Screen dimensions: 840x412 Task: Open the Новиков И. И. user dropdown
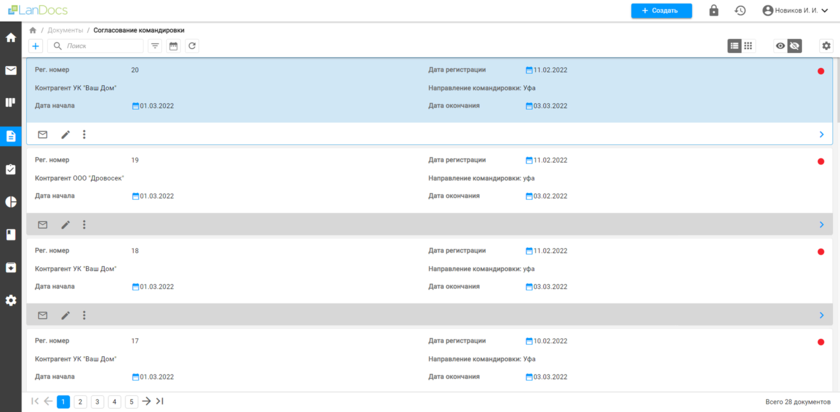tap(795, 11)
